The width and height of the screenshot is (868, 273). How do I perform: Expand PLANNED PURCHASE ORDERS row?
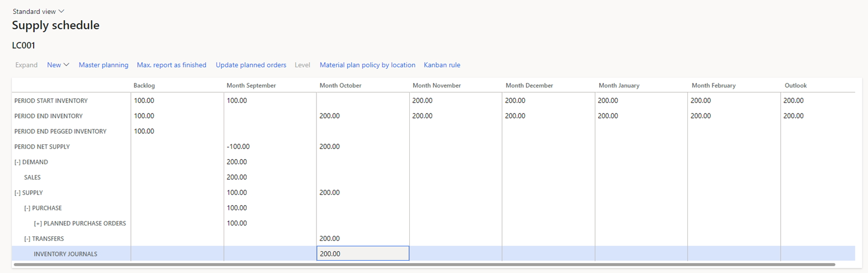pos(37,223)
